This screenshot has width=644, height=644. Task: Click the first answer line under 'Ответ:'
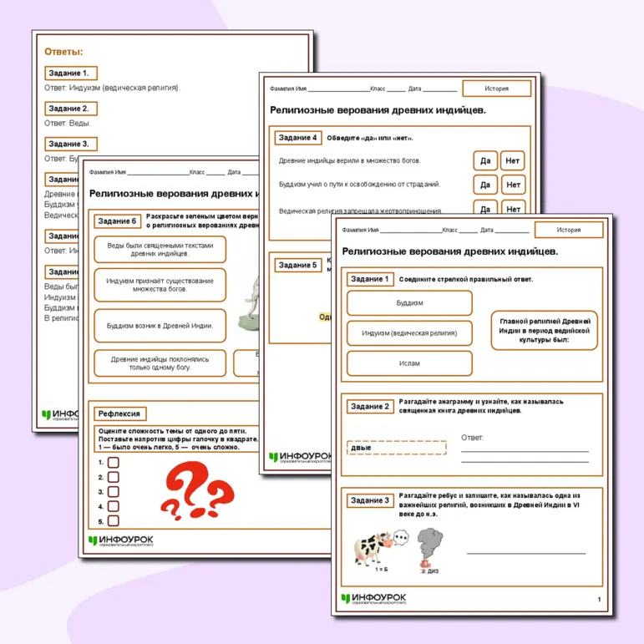tap(525, 450)
